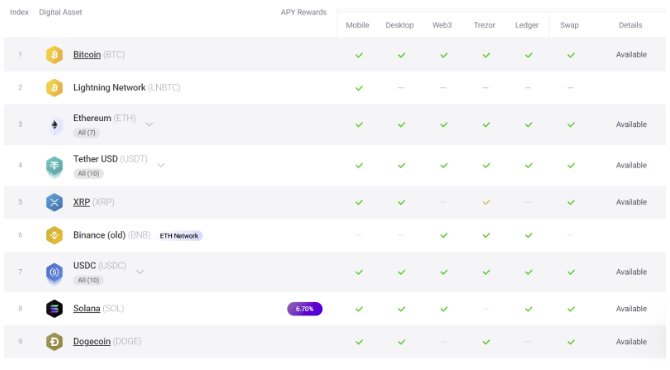The image size is (670, 370).
Task: Click the Binance (old) coin icon
Action: [x=54, y=235]
